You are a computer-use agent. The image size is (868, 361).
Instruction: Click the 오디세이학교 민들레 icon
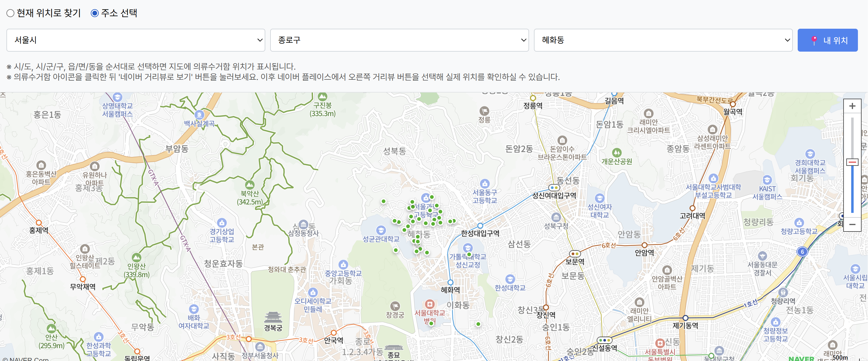(x=313, y=292)
